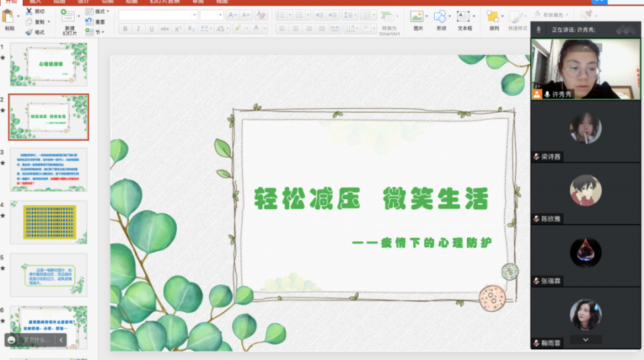Toggle bold formatting button
This screenshot has width=644, height=360.
[x=125, y=29]
